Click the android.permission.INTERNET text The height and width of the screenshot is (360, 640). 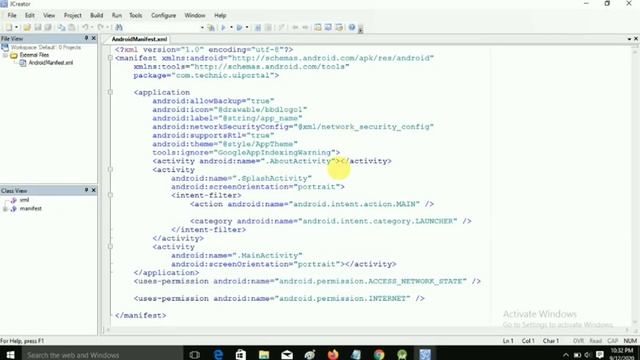343,298
